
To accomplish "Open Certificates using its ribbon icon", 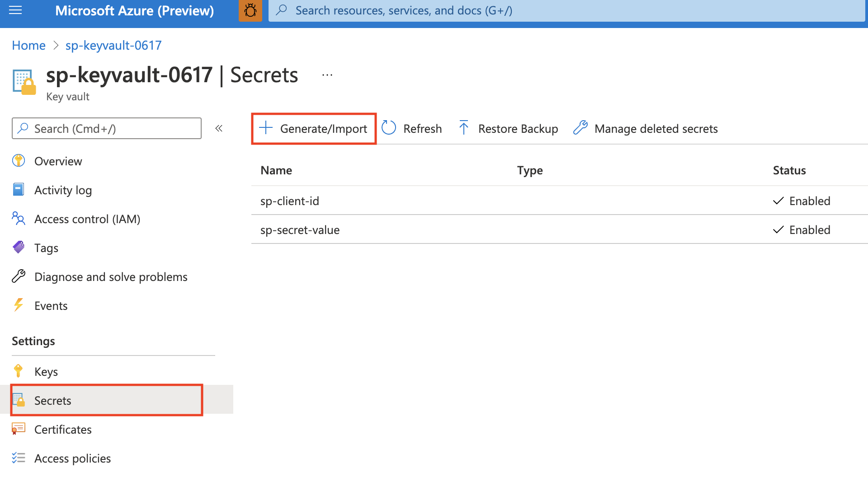I will tap(18, 429).
